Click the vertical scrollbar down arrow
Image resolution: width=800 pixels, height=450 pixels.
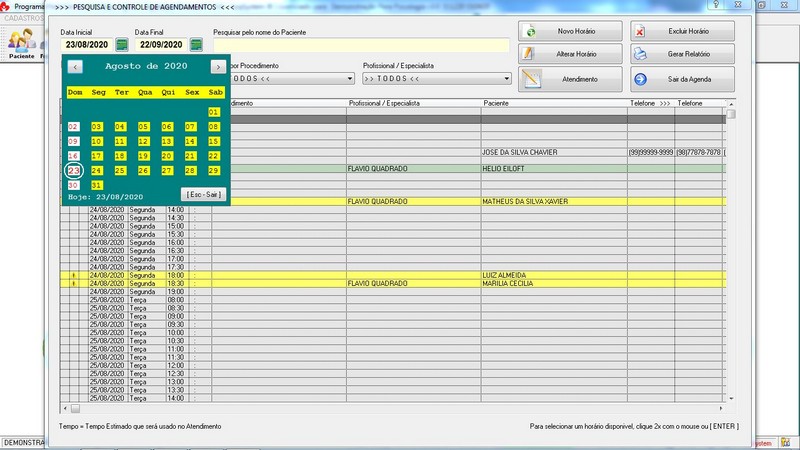click(x=731, y=398)
